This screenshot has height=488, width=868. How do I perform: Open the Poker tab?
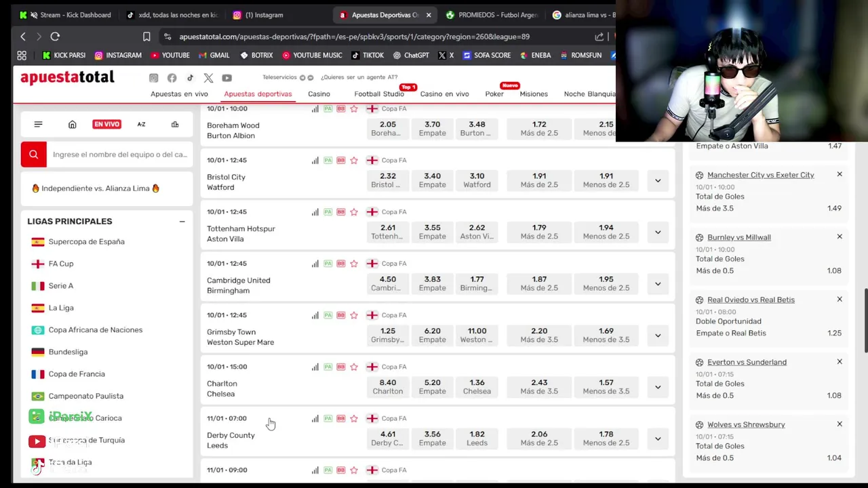494,94
